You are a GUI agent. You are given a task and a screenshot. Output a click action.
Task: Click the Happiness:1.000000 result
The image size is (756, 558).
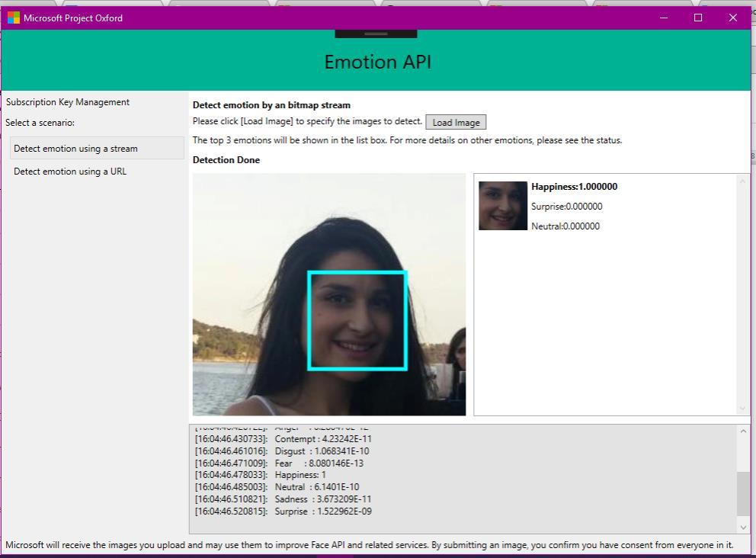574,187
